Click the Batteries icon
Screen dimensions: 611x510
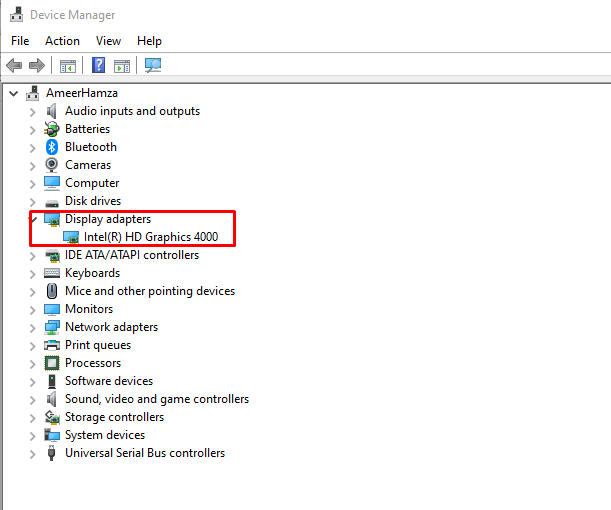tap(52, 129)
